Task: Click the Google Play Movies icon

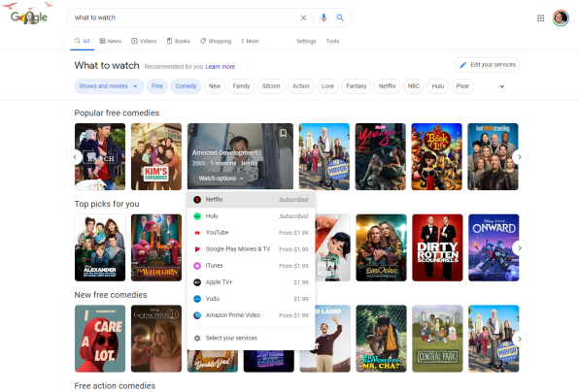Action: pyautogui.click(x=197, y=249)
